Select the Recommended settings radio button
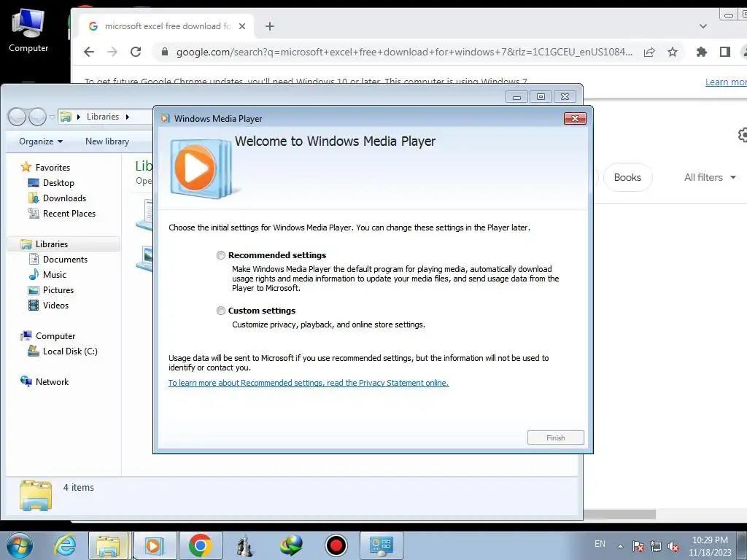Viewport: 747px width, 560px height. 220,255
